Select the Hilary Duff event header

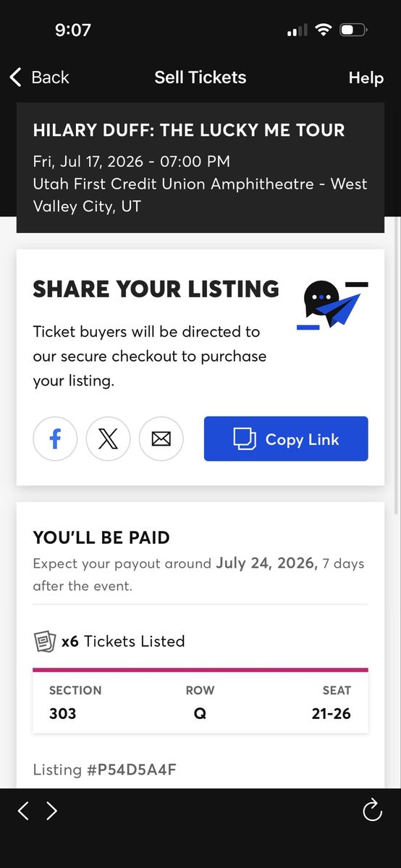click(200, 168)
